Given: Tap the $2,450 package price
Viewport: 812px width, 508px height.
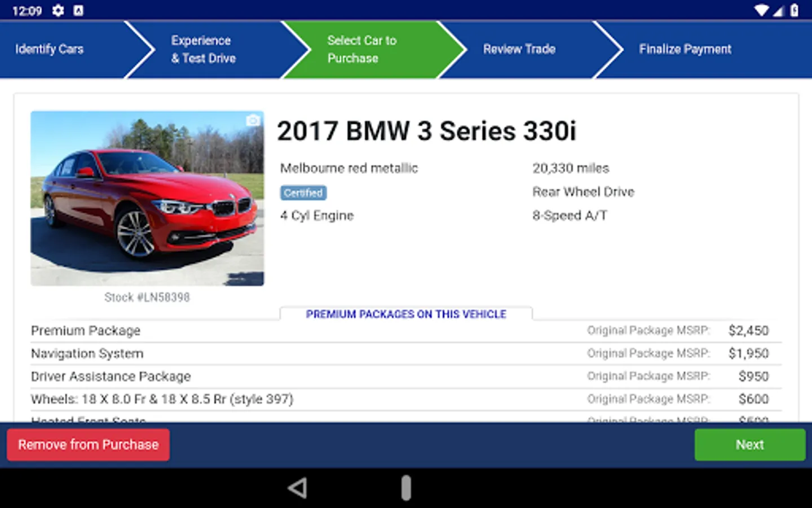Looking at the screenshot, I should [x=748, y=331].
